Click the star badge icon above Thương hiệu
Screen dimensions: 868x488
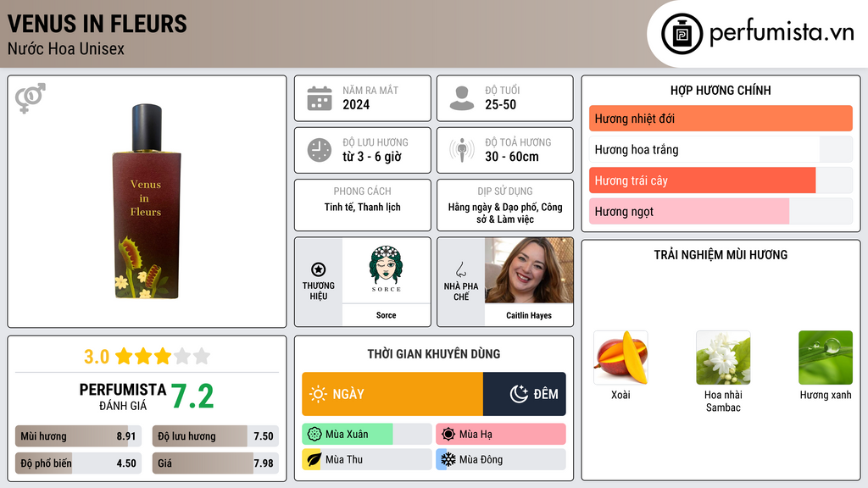[319, 269]
